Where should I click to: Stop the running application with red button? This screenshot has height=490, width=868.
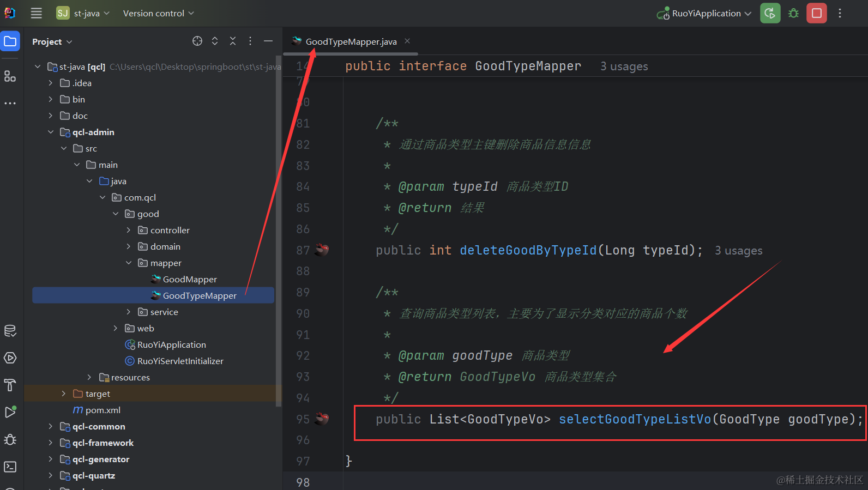816,13
